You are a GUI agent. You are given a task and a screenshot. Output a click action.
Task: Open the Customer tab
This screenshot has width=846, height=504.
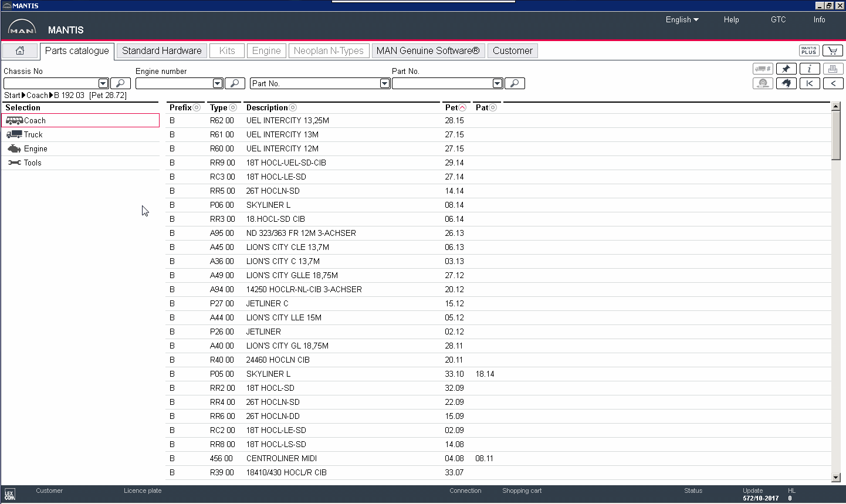(x=512, y=50)
